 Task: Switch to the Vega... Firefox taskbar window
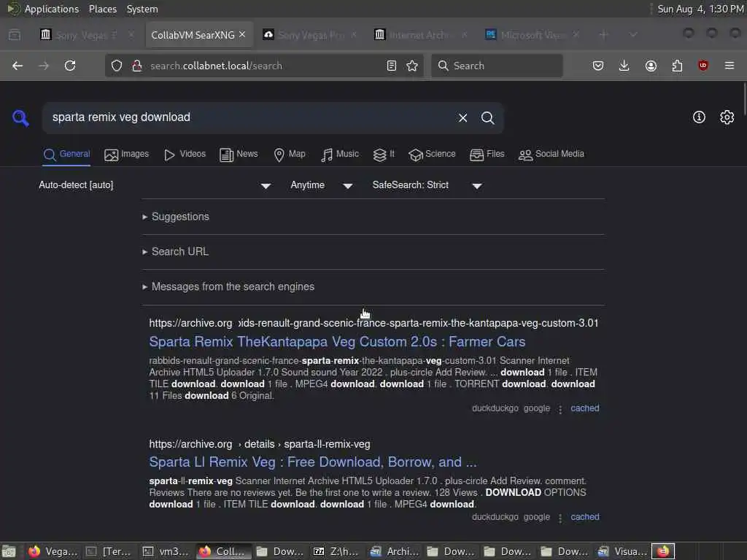click(53, 551)
